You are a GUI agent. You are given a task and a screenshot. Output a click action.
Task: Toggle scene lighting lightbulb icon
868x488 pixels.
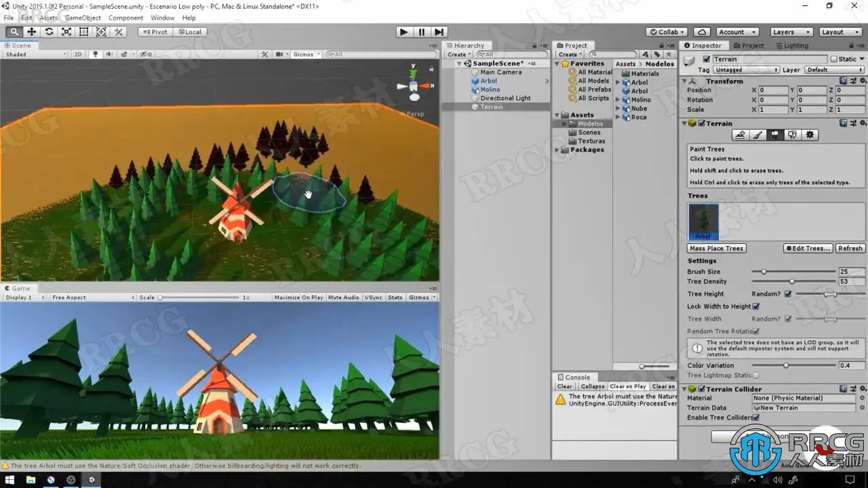(95, 54)
